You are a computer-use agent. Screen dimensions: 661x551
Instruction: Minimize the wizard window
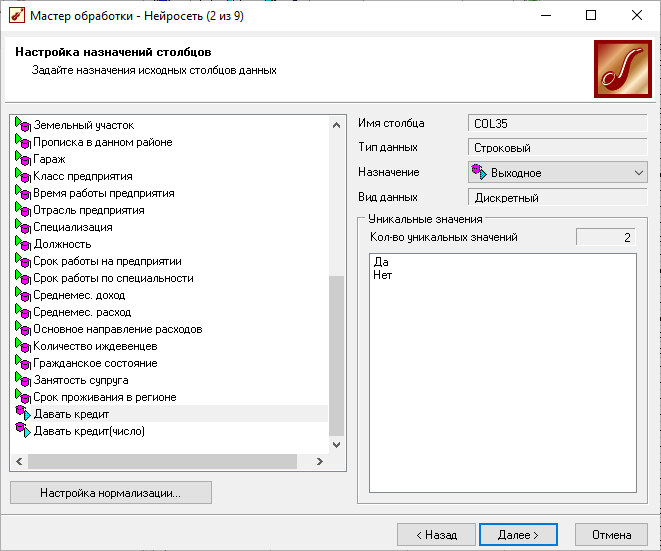coord(546,16)
